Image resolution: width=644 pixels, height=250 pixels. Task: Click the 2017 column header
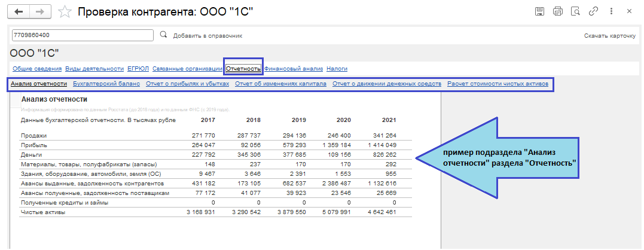point(207,120)
